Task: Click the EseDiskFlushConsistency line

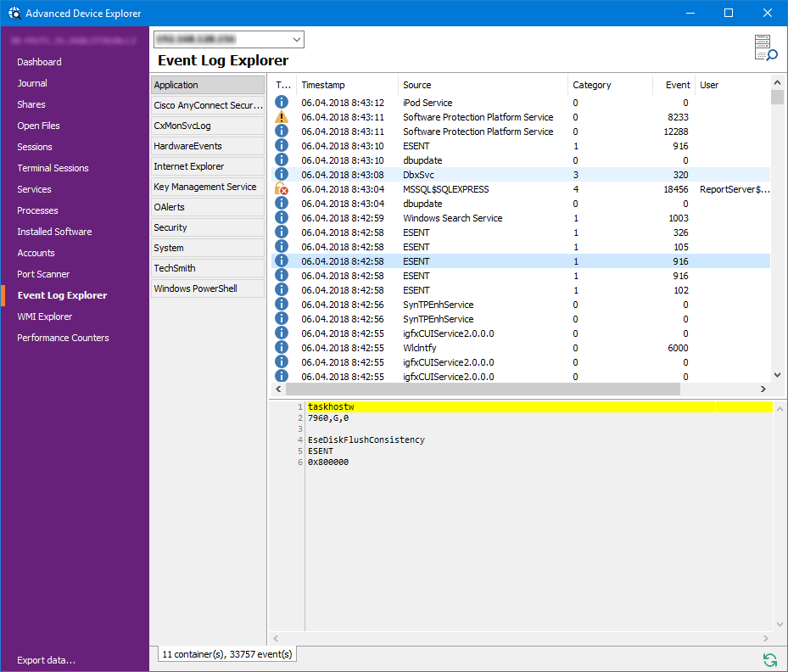Action: click(366, 440)
